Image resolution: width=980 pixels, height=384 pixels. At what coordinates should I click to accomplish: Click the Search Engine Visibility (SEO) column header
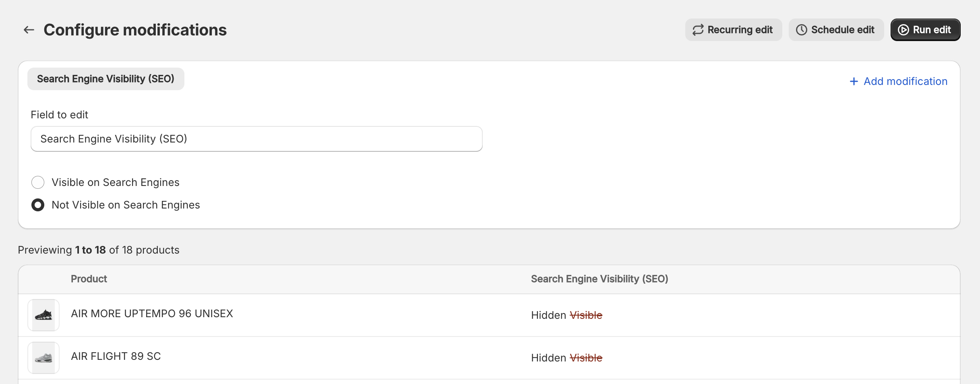point(600,279)
